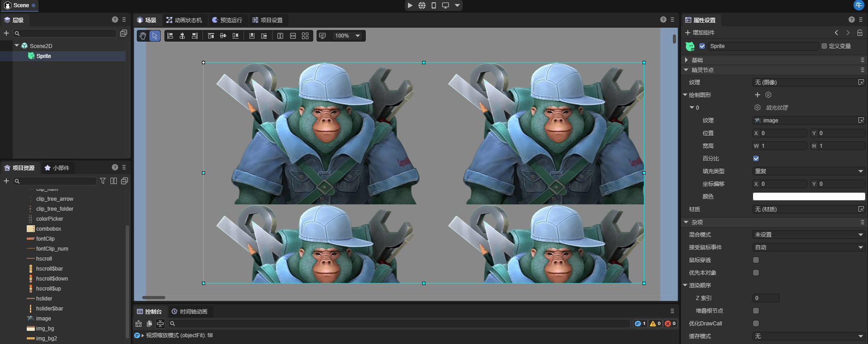This screenshot has width=868, height=344.
Task: Click the filter icon in project assets
Action: pyautogui.click(x=103, y=181)
